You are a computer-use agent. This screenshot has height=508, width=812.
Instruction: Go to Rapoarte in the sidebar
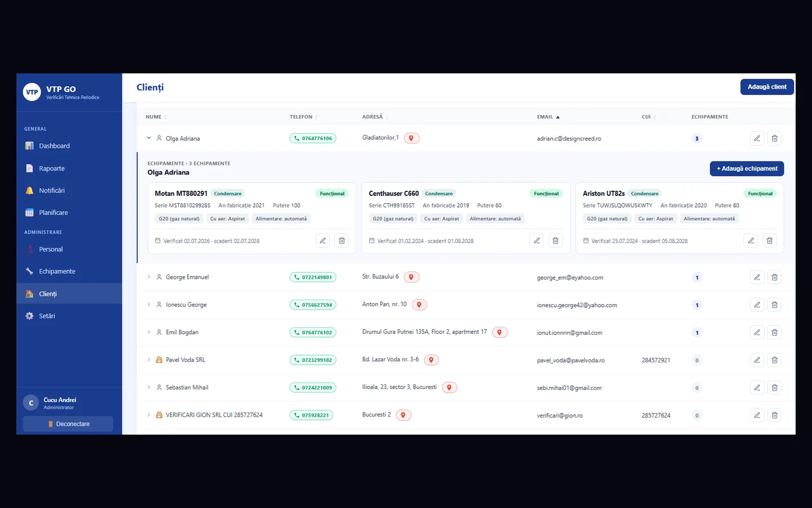[69, 168]
